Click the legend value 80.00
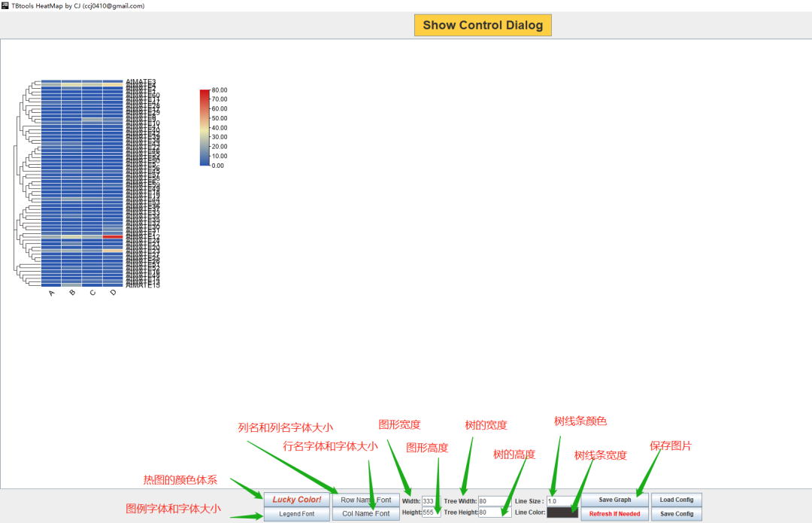812x523 pixels. 220,90
